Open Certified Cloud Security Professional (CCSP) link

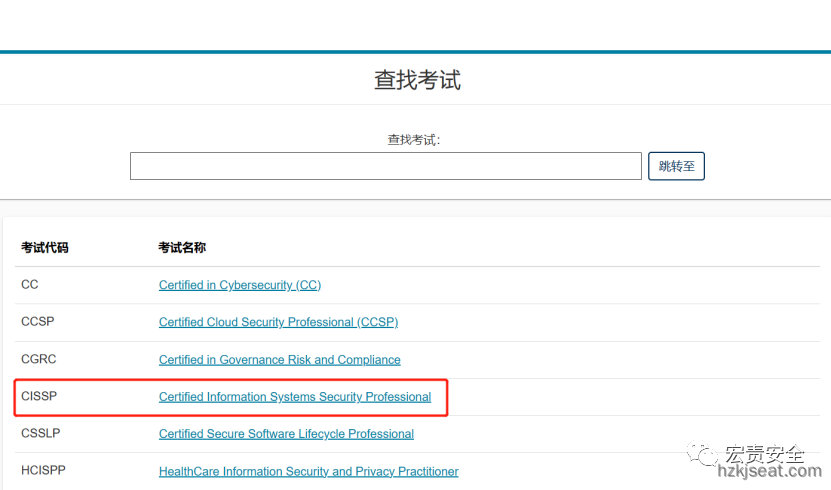[278, 322]
